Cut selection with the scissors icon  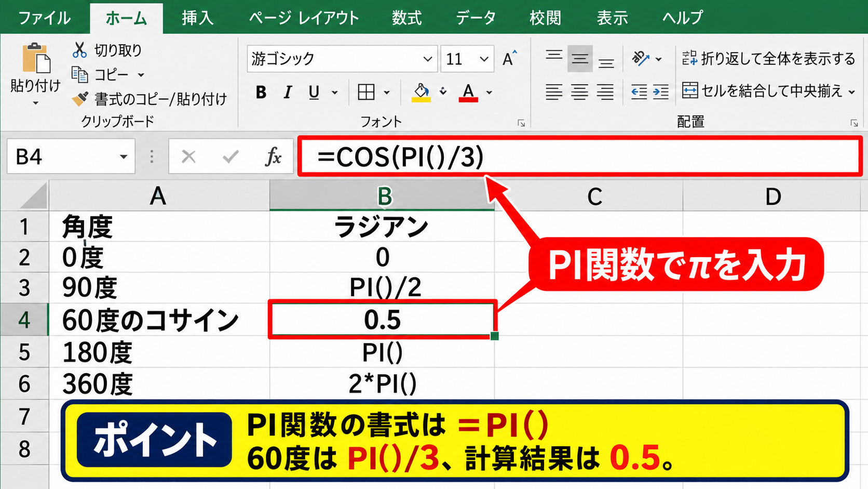[x=79, y=50]
